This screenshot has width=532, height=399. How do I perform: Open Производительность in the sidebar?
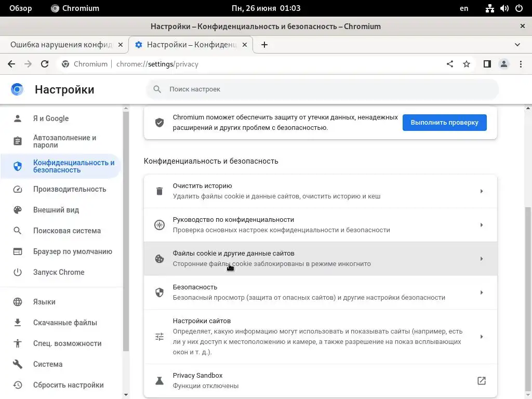(x=70, y=189)
